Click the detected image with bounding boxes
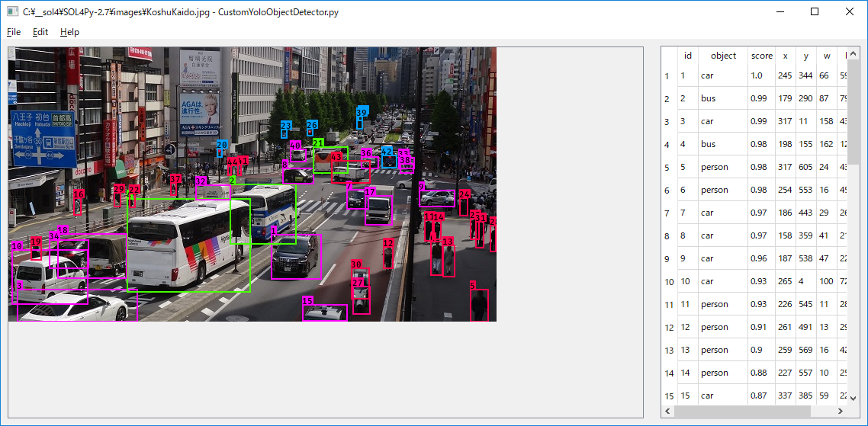 point(252,184)
